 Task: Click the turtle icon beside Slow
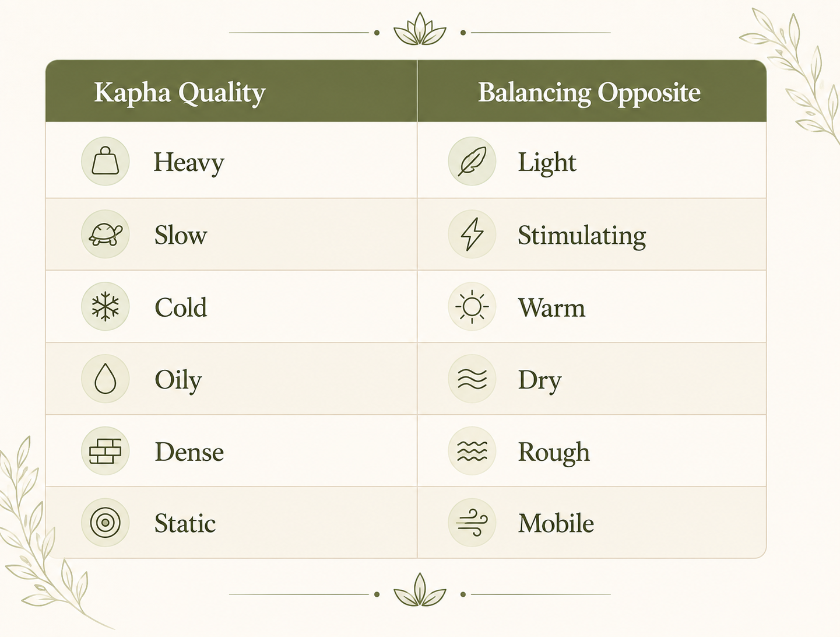click(x=105, y=235)
